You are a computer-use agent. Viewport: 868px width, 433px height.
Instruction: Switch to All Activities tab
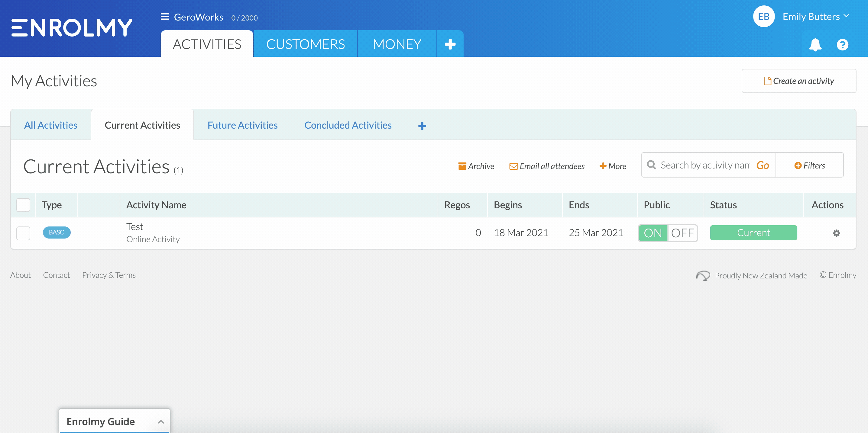pyautogui.click(x=50, y=125)
